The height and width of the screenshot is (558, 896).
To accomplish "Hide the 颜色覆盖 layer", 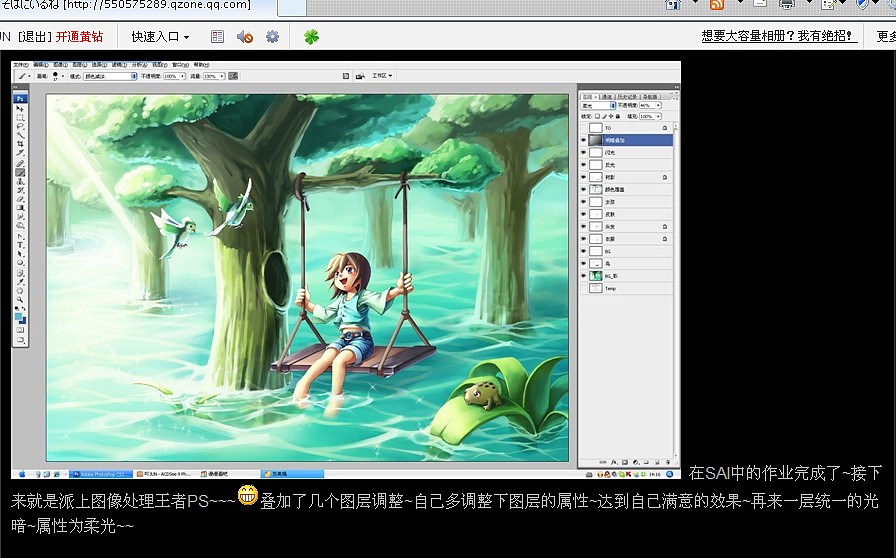I will point(583,189).
